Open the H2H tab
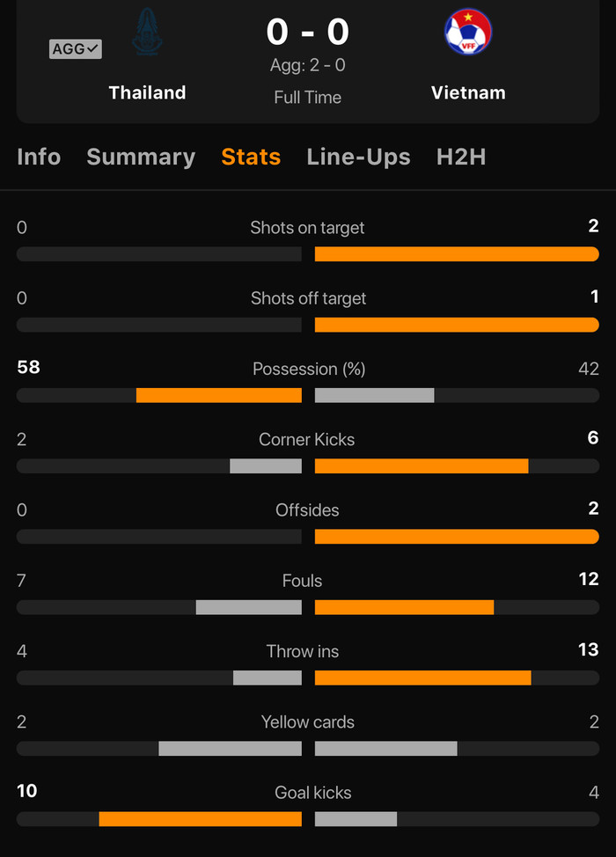This screenshot has width=616, height=857. tap(461, 157)
